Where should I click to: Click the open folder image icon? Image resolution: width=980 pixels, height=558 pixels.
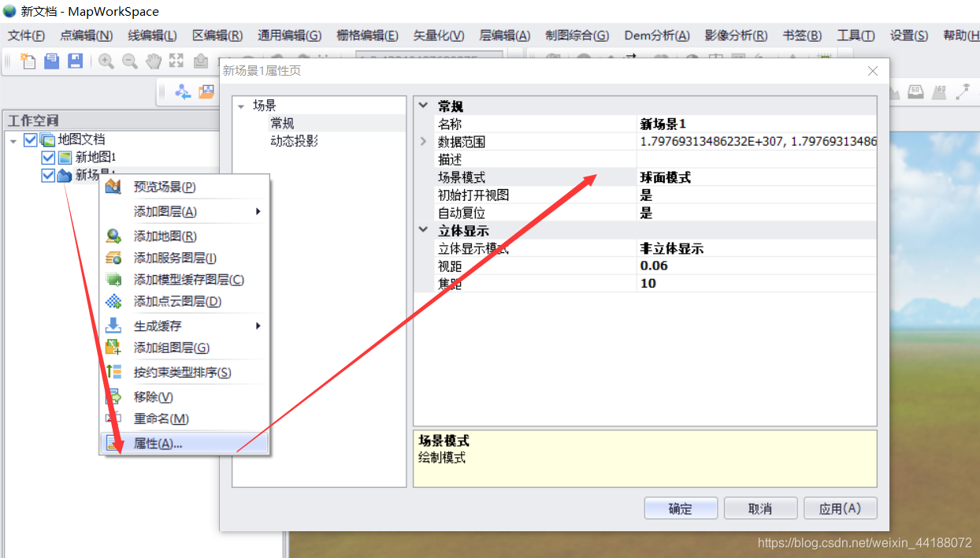[x=206, y=91]
